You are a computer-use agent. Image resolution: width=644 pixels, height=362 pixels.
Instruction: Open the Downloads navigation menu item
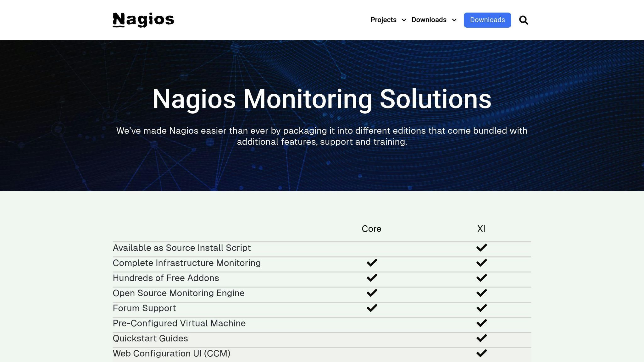click(x=429, y=20)
